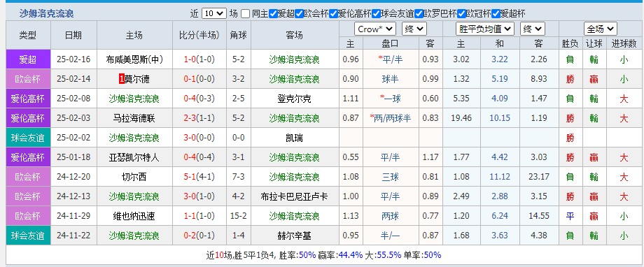The height and width of the screenshot is (267, 644).
Task: Uncheck the 爱超杯 filter checkbox
Action: click(x=496, y=13)
